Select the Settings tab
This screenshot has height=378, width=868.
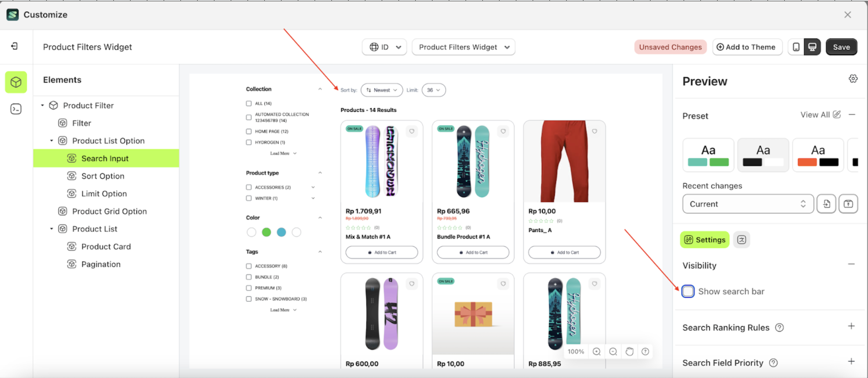click(705, 240)
